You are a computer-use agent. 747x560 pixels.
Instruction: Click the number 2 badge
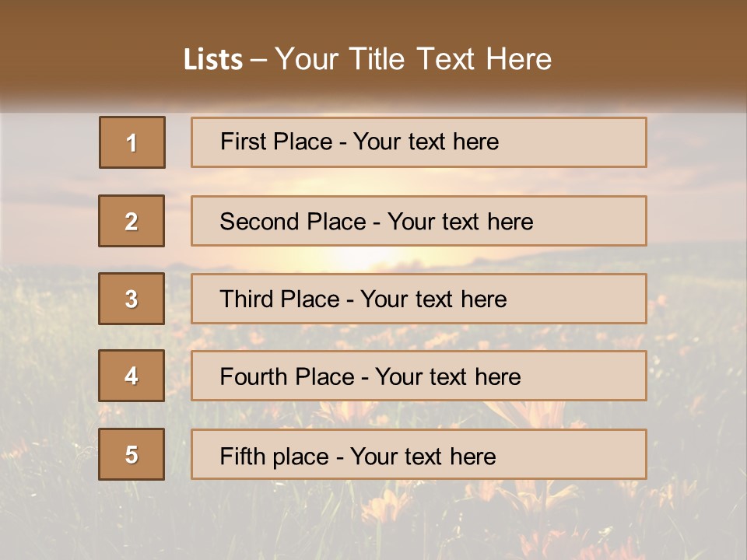[132, 221]
